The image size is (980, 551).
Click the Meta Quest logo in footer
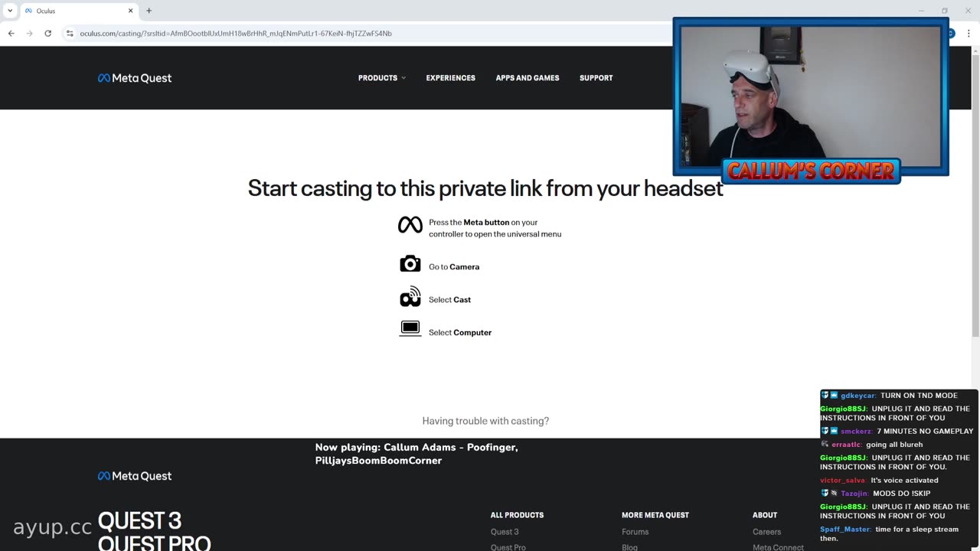[135, 476]
